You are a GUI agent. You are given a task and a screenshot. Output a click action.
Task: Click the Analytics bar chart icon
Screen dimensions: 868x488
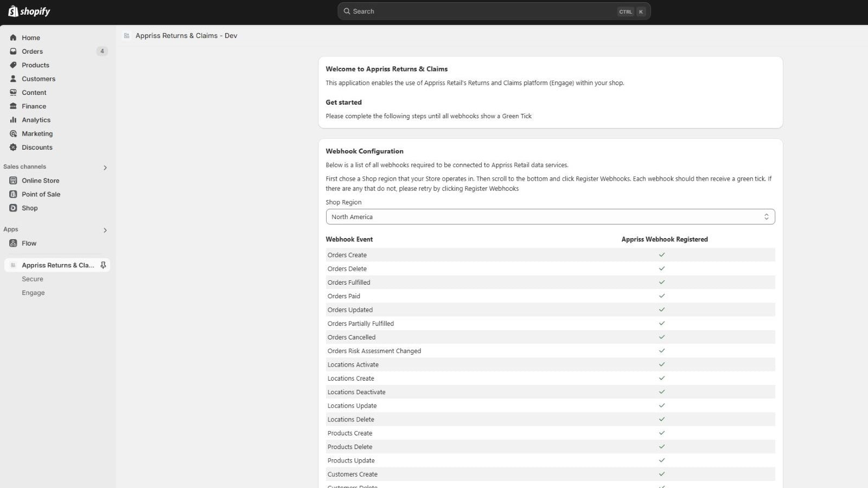(13, 120)
